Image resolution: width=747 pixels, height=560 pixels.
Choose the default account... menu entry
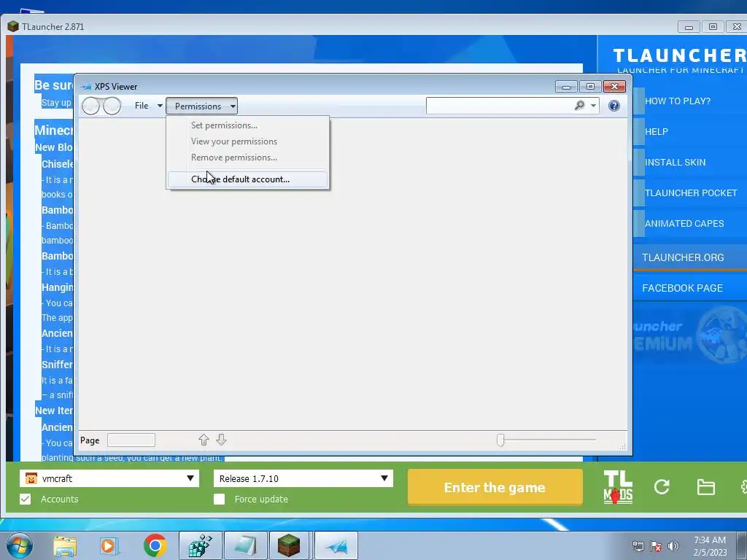point(247,179)
